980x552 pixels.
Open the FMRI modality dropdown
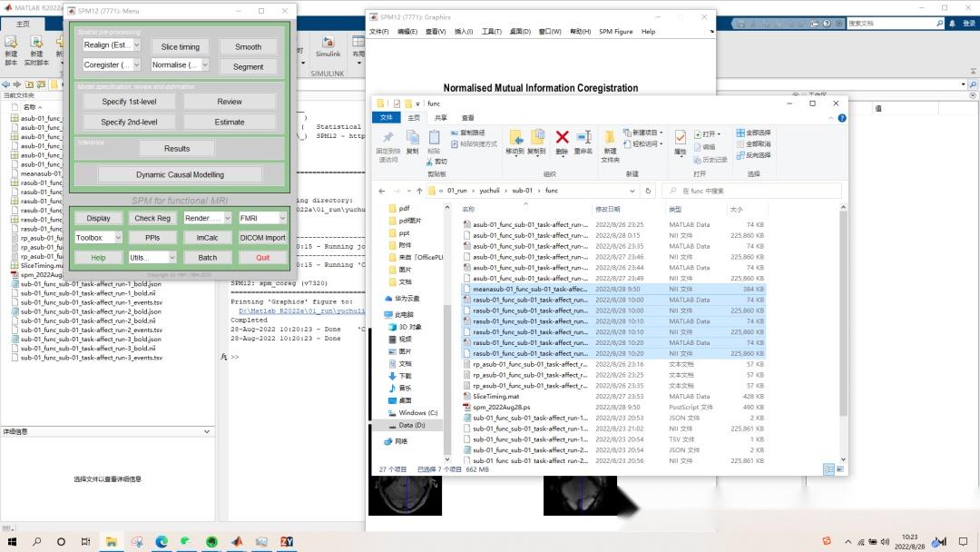[x=262, y=218]
